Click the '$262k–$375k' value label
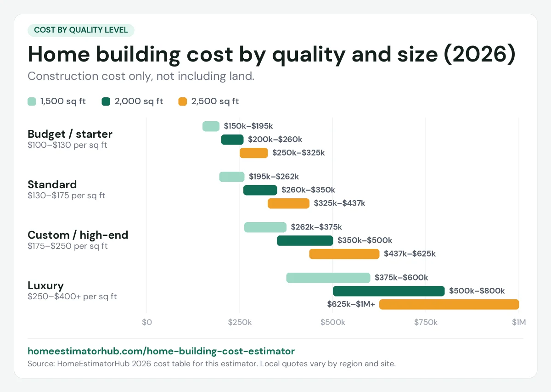 tap(316, 227)
